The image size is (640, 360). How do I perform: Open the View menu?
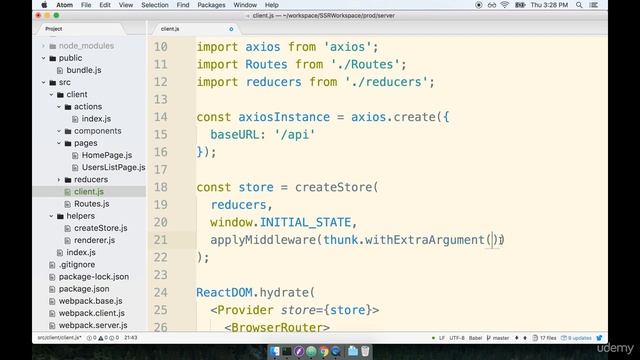126,5
